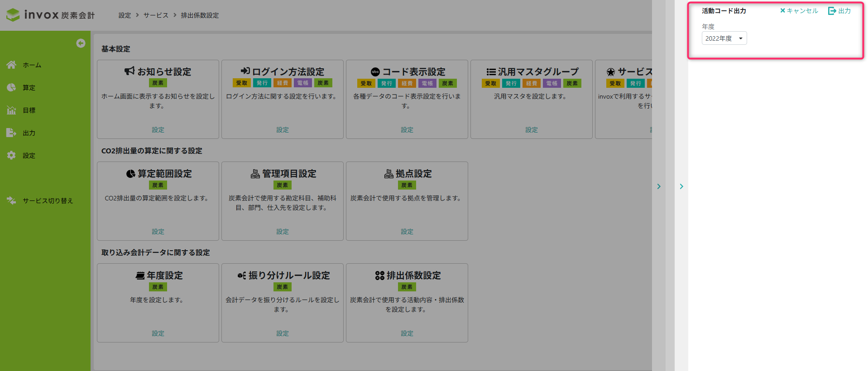Click the invox logo icon

pyautogui.click(x=13, y=15)
